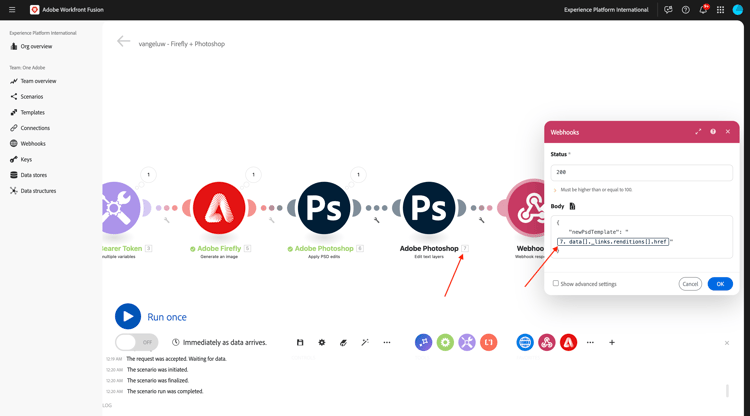Select the Adobe Photoshop Apply PSD edits module
The height and width of the screenshot is (416, 750).
click(x=324, y=208)
